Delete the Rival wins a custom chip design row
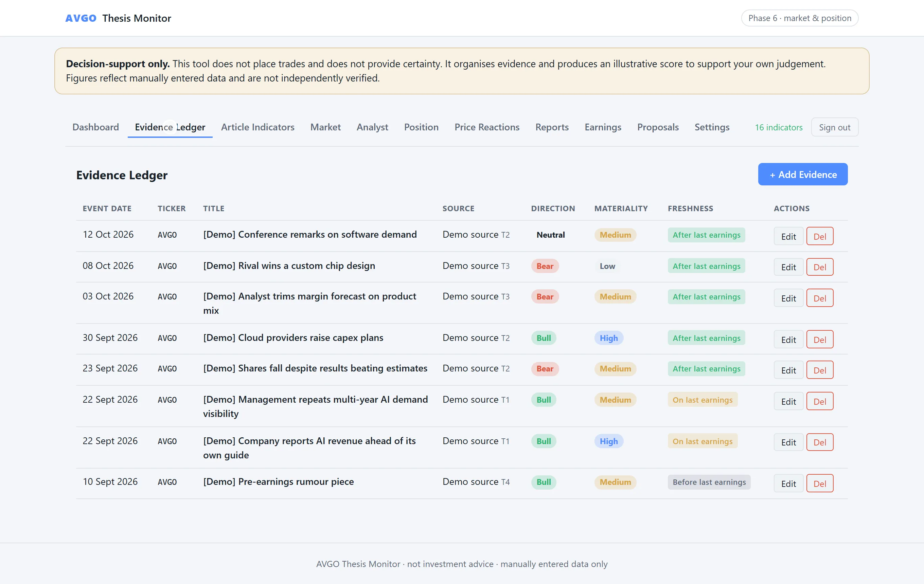 point(820,267)
